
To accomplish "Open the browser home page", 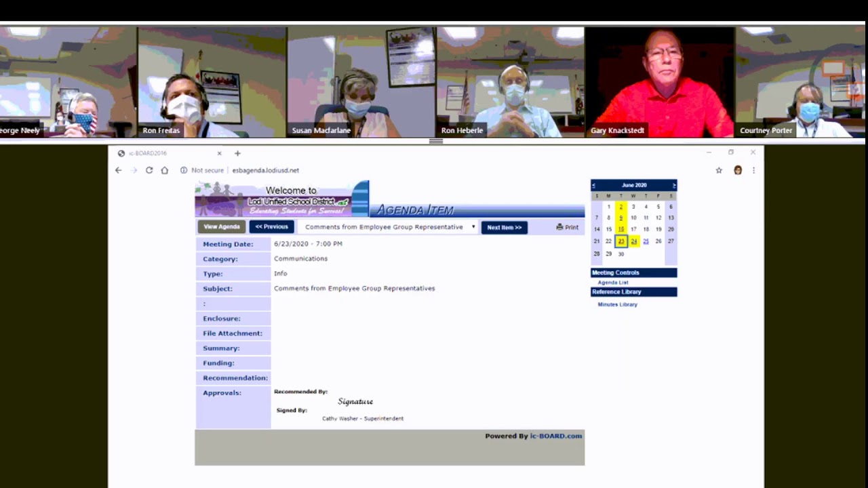I will 165,170.
